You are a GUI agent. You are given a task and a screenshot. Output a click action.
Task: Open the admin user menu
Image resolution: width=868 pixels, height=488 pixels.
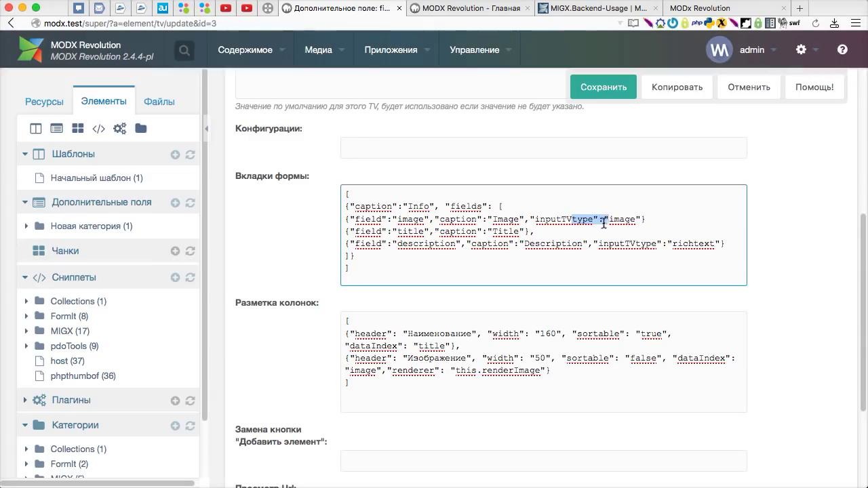click(758, 50)
